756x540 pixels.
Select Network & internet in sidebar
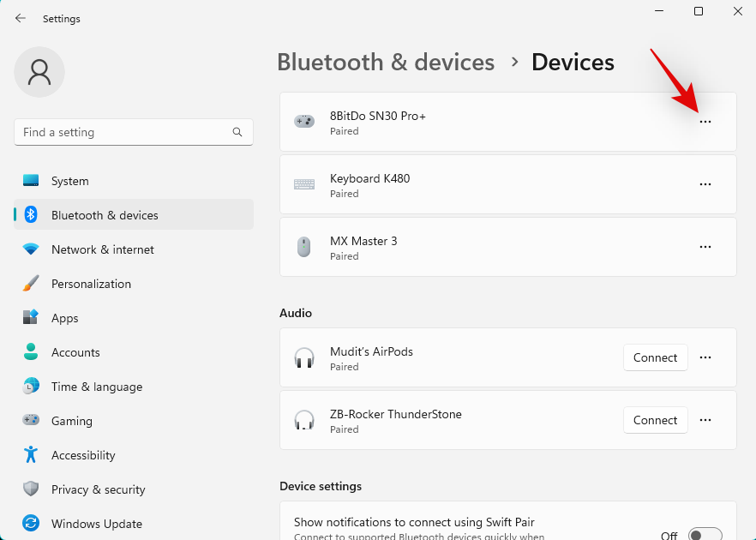coord(103,249)
